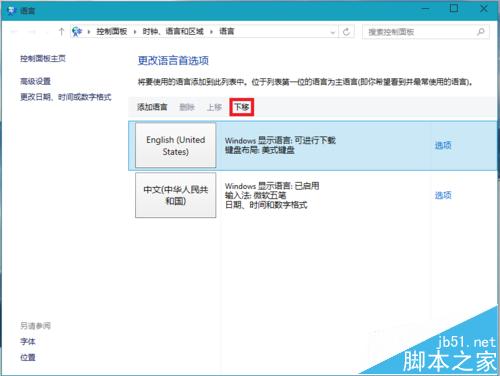The height and width of the screenshot is (376, 500).
Task: Open 高级设置 link
Action: coord(35,81)
